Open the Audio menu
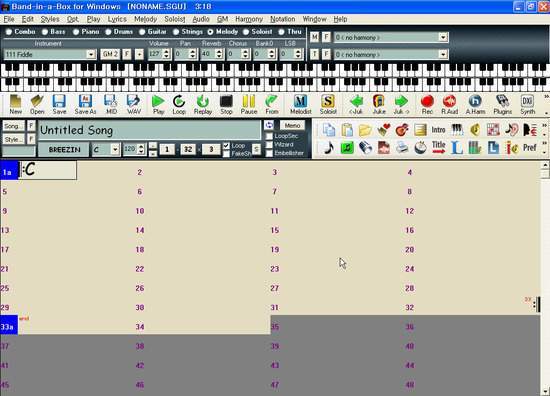This screenshot has height=396, width=550. (x=201, y=19)
